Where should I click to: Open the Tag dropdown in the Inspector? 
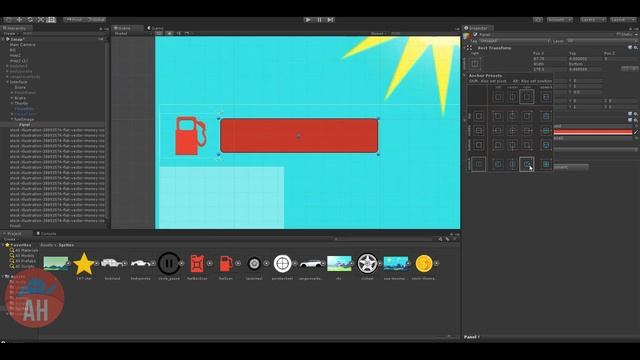(x=514, y=41)
